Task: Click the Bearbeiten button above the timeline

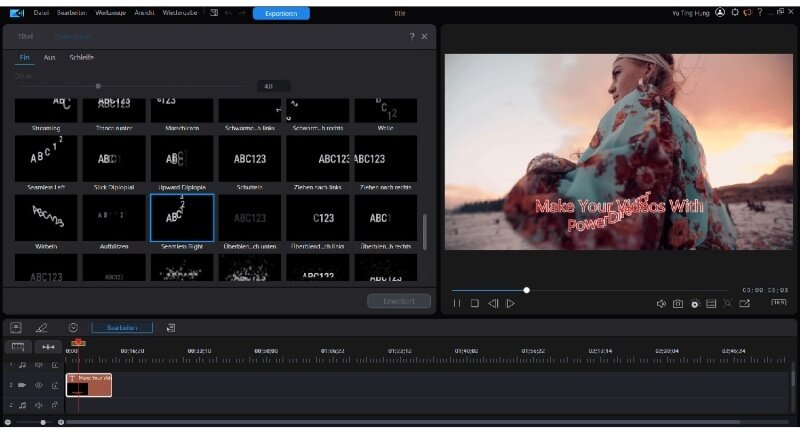Action: (122, 328)
